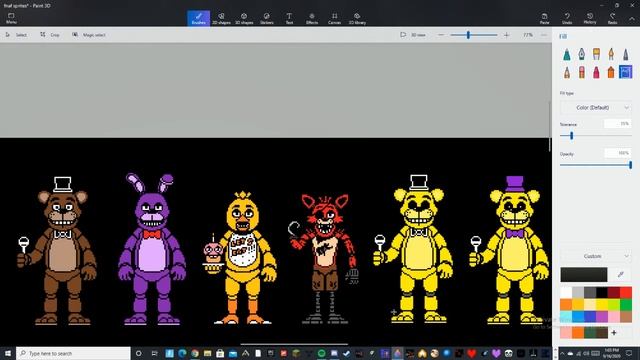Select the Eraser tool
640x360 pixels.
coord(581,72)
